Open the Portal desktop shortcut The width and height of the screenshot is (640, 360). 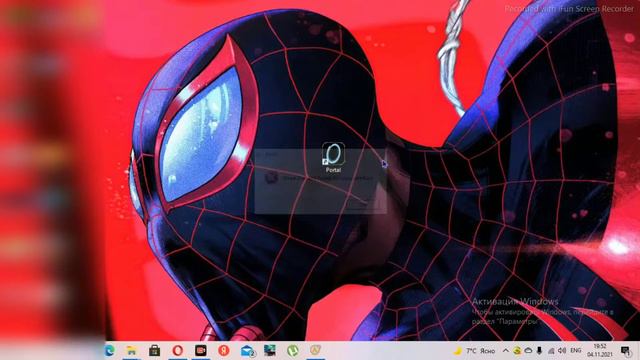click(333, 157)
